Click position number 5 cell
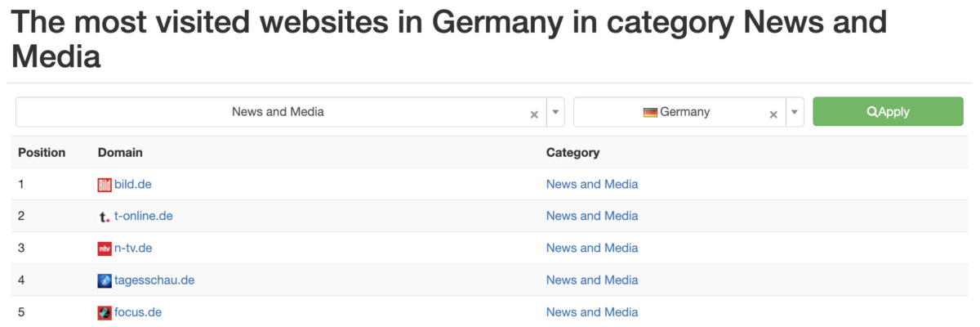The height and width of the screenshot is (327, 980). coord(22,312)
